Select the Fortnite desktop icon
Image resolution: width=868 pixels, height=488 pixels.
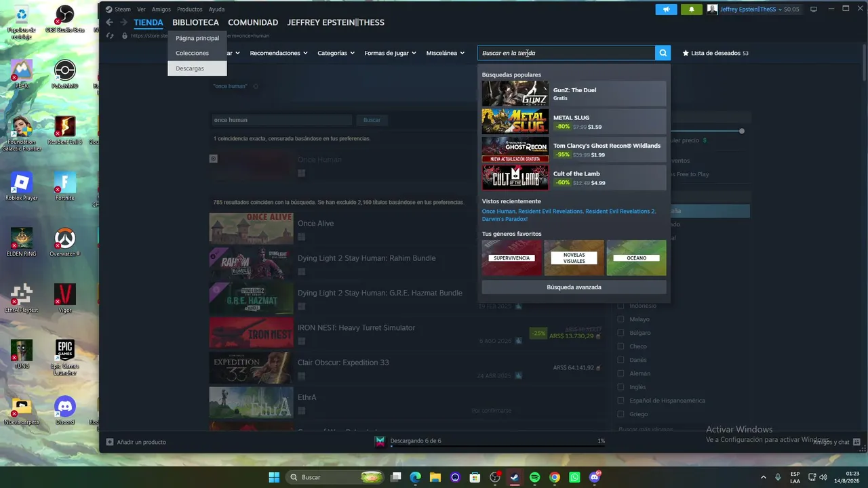tap(64, 186)
